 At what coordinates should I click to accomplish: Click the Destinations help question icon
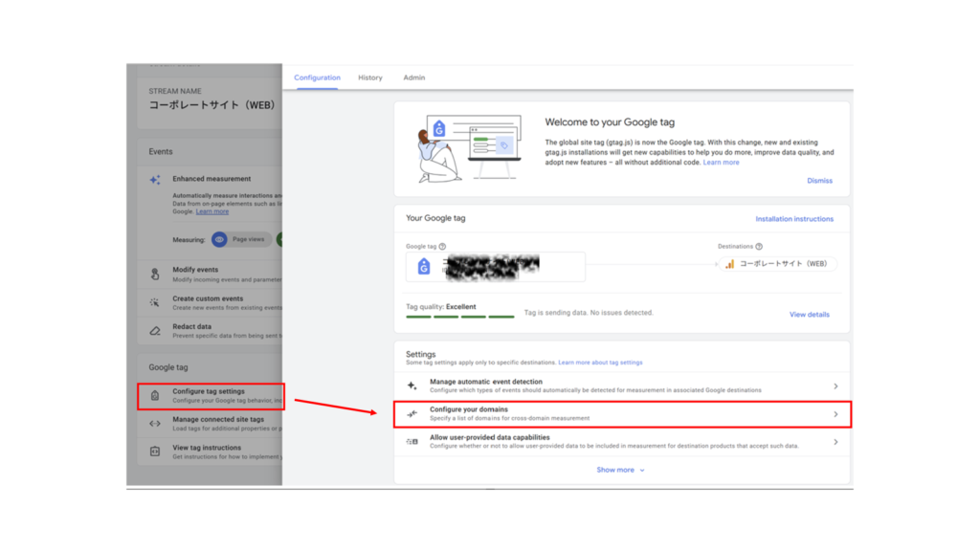759,246
